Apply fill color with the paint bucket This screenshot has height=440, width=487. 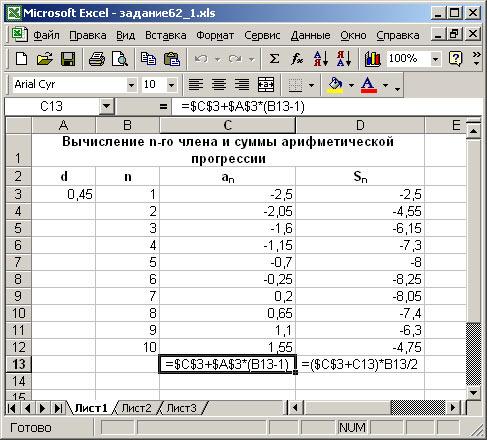pos(336,85)
